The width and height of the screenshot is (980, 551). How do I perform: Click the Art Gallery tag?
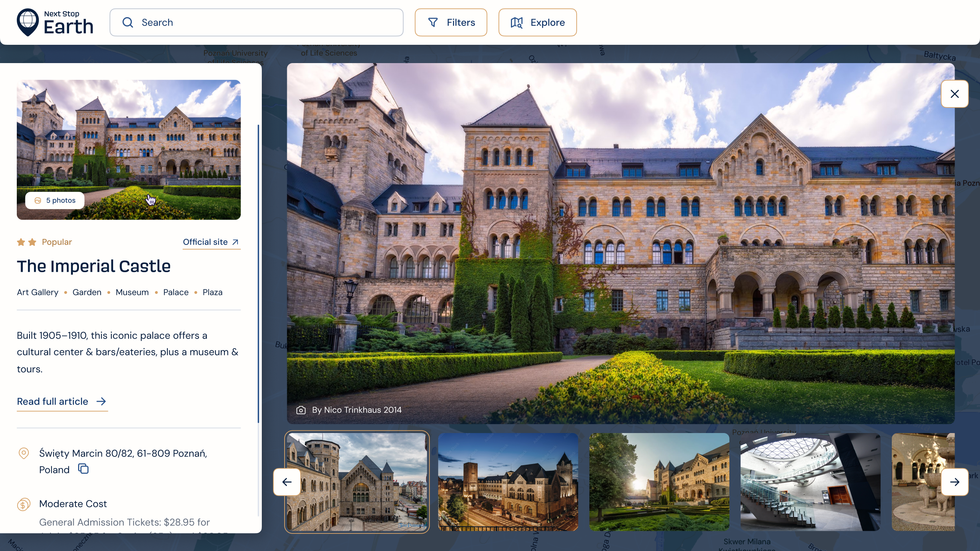point(38,292)
